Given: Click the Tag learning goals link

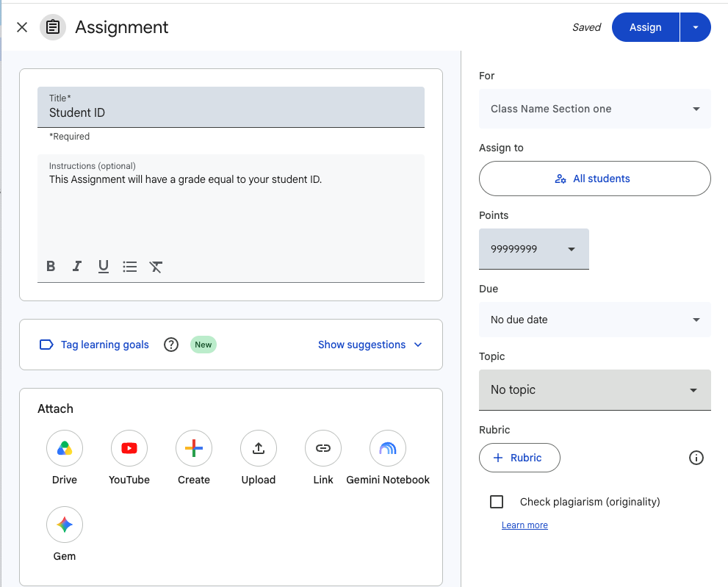Looking at the screenshot, I should 105,345.
